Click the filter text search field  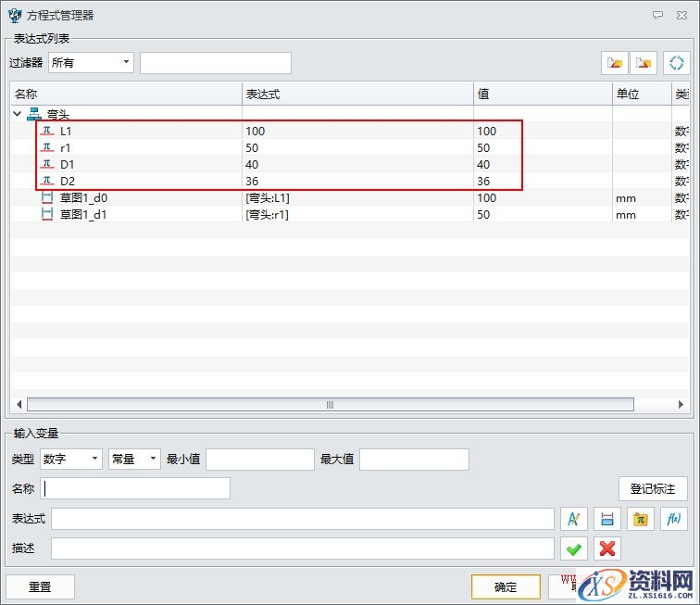click(216, 63)
